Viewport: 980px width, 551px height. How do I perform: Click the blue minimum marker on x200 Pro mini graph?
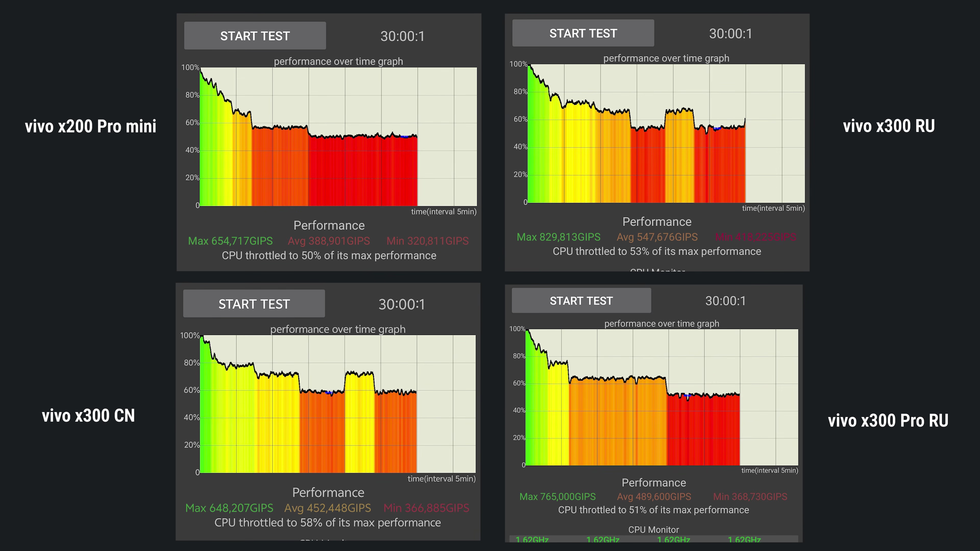pyautogui.click(x=405, y=136)
